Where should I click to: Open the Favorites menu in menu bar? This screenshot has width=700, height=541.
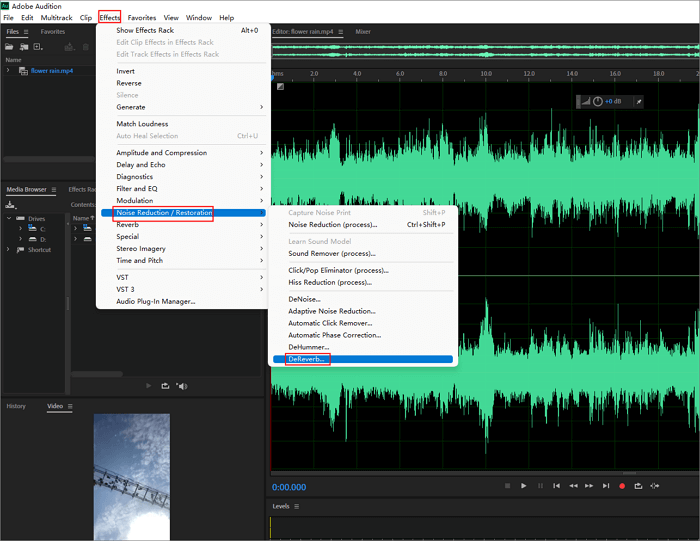[x=142, y=18]
